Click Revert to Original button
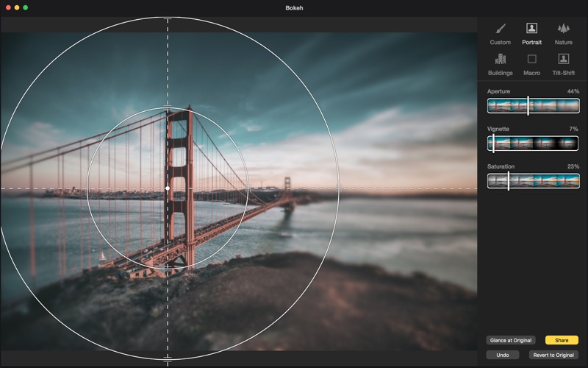Image resolution: width=588 pixels, height=368 pixels. [x=553, y=355]
